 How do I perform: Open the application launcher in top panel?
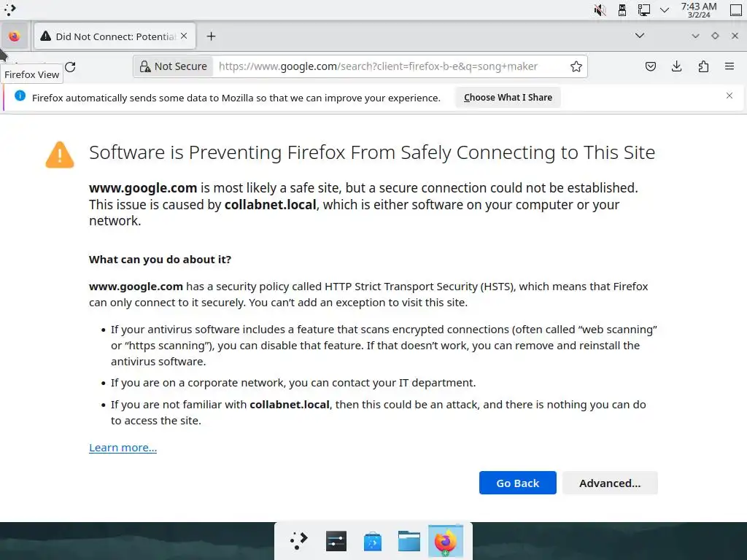pyautogui.click(x=10, y=9)
